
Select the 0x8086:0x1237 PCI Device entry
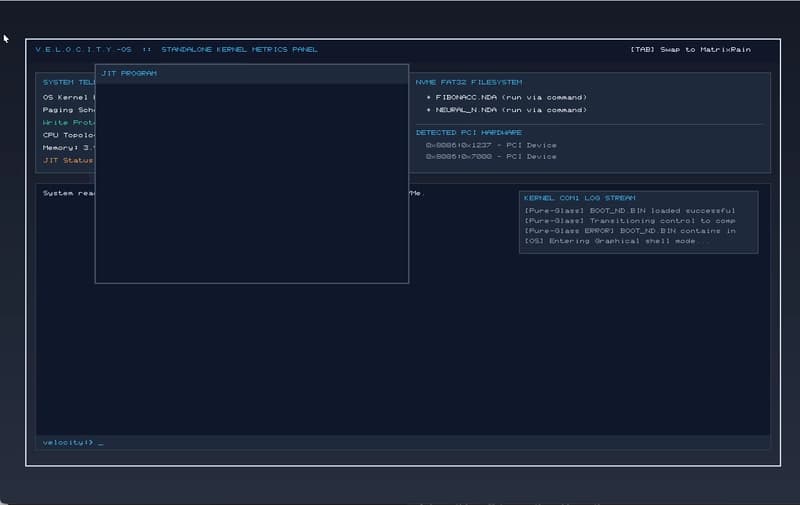tap(491, 145)
